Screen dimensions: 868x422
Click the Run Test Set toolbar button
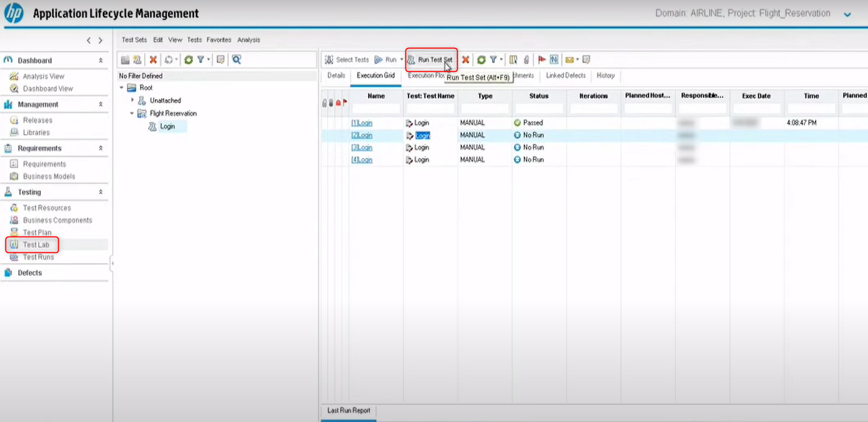[430, 60]
